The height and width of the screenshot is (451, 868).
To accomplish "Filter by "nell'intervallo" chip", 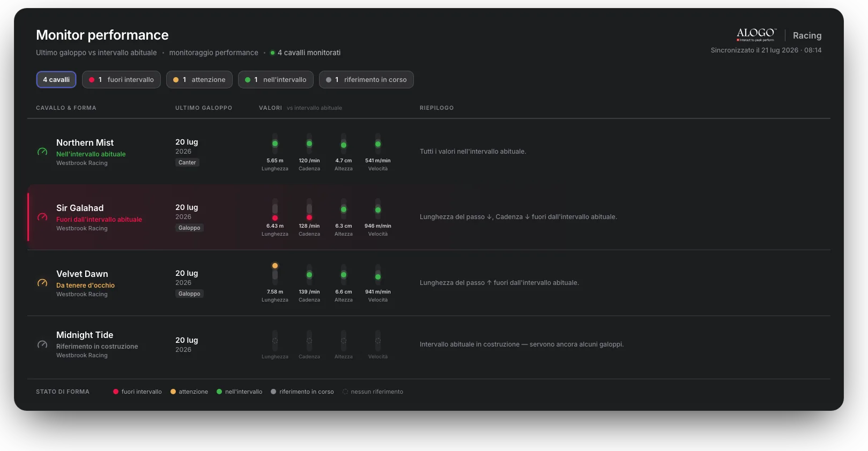I will pyautogui.click(x=276, y=80).
